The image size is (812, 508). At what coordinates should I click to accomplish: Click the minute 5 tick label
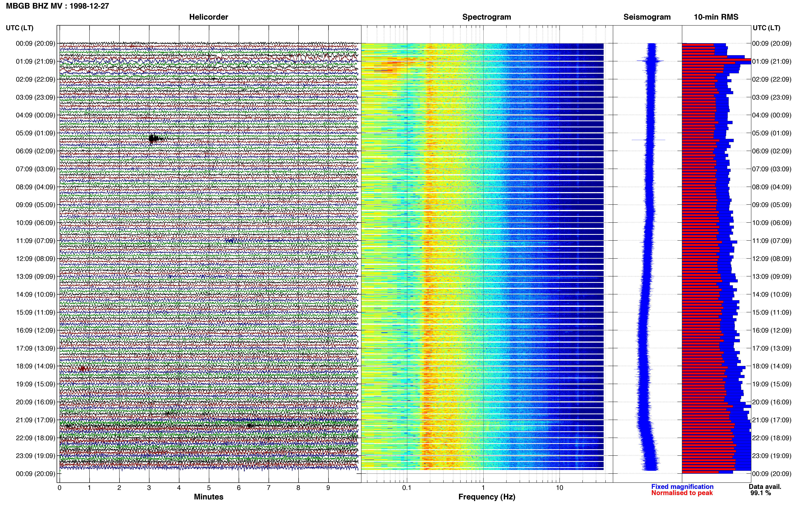209,488
